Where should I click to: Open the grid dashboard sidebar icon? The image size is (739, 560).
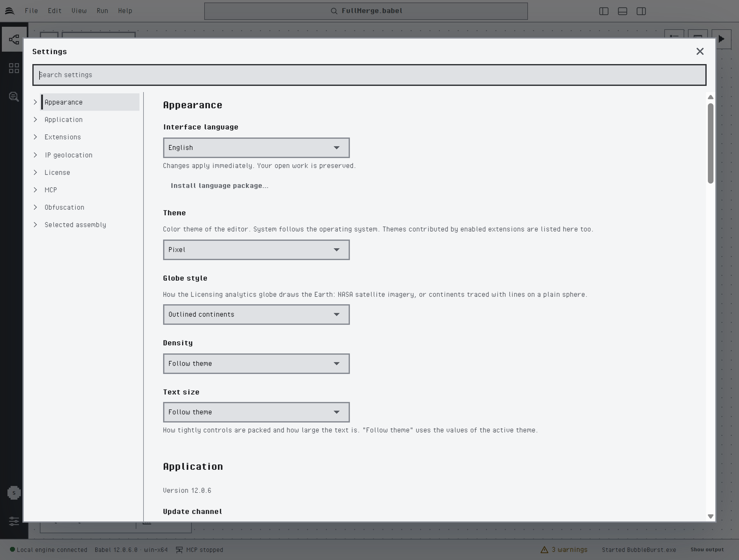coord(14,68)
